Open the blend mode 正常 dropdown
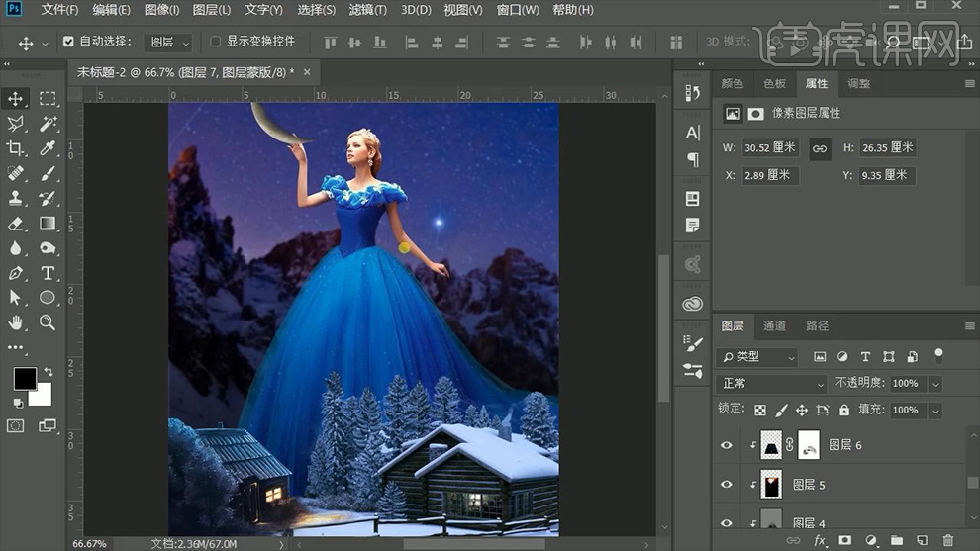This screenshot has width=980, height=551. pyautogui.click(x=772, y=383)
